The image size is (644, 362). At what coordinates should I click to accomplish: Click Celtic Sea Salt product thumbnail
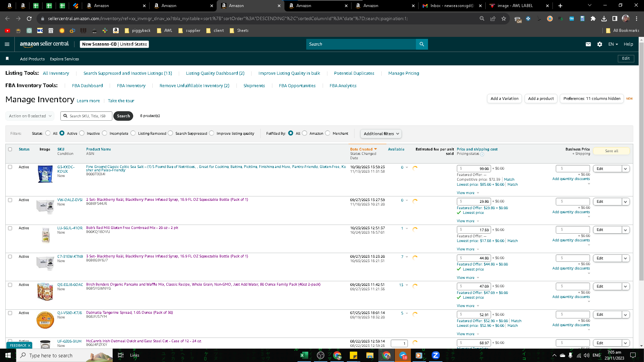(45, 174)
